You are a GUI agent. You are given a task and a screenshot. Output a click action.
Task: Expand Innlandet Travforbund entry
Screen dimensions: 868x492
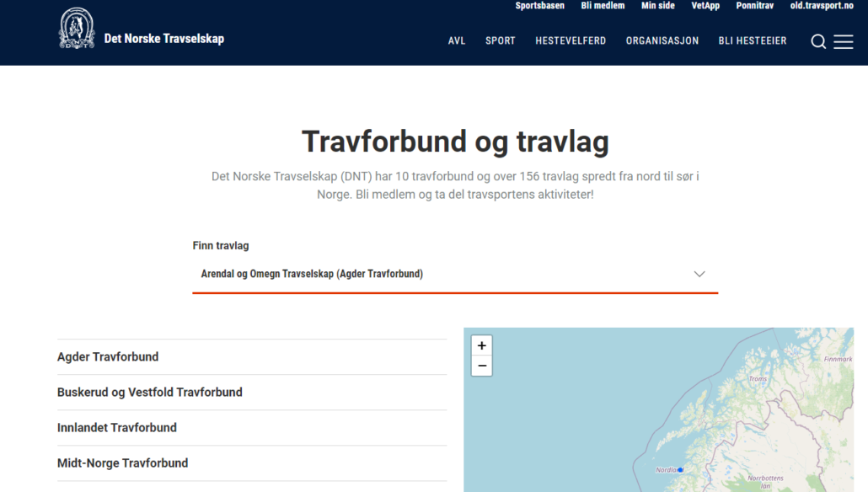click(117, 427)
